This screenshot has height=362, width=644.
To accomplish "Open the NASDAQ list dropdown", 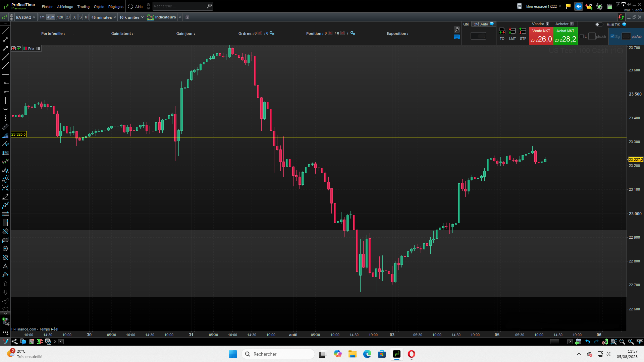I will pos(25,17).
